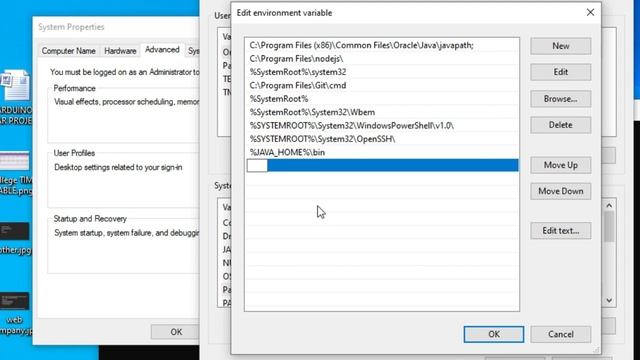This screenshot has width=640, height=360.
Task: Click the new empty path input box
Action: [257, 166]
